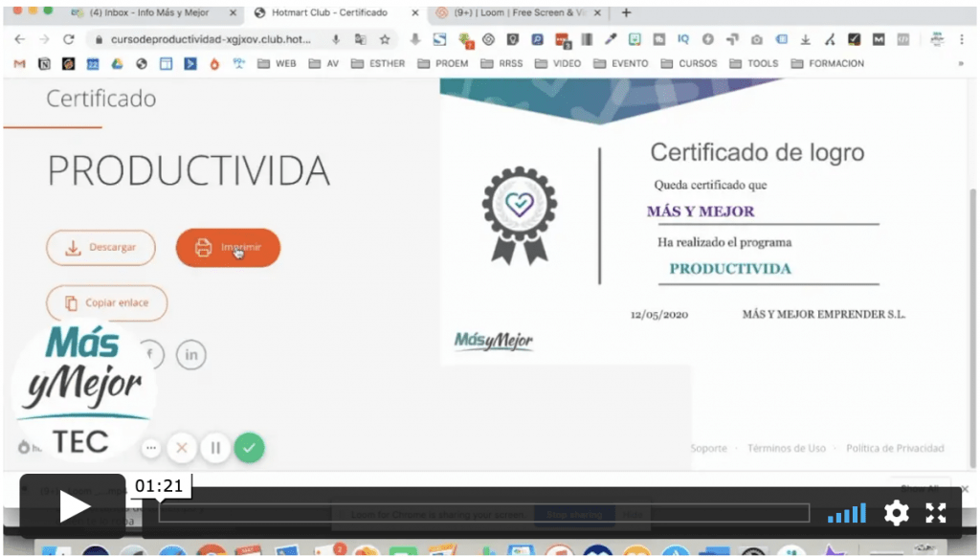
Task: Open the ESTHER bookmarks folder
Action: [x=378, y=64]
